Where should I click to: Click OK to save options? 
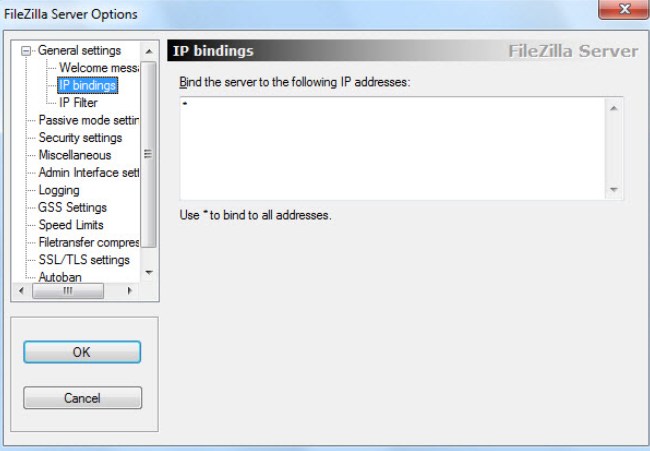82,352
